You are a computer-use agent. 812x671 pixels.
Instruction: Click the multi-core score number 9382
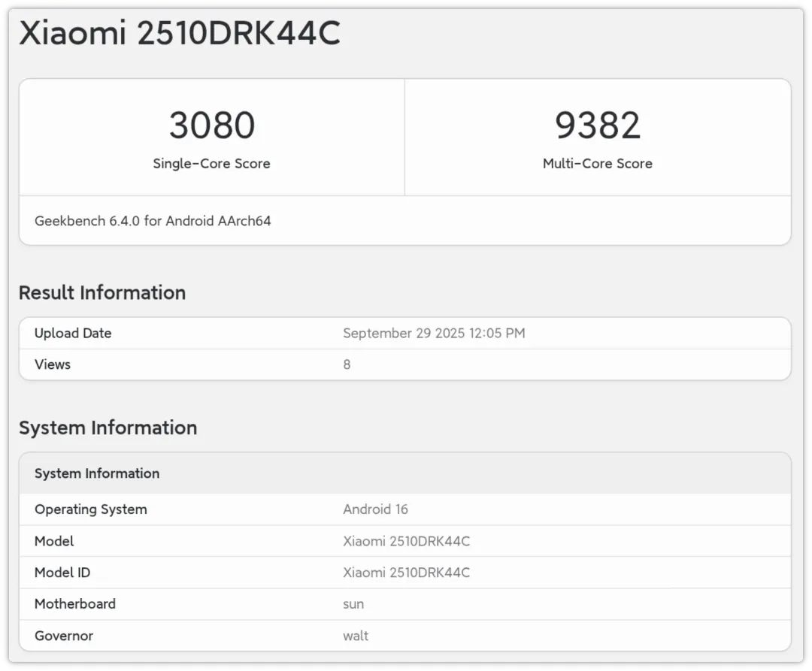click(598, 125)
